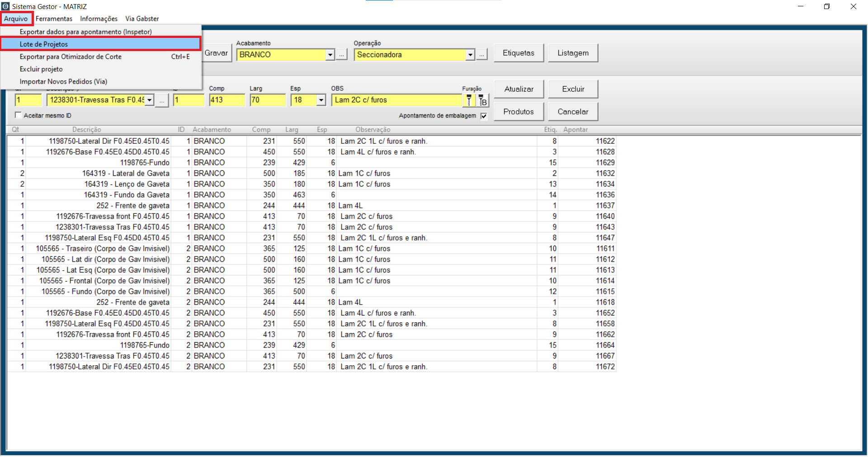Toggle the Aceitar mesmo ID checkbox
The height and width of the screenshot is (457, 868).
coord(18,115)
